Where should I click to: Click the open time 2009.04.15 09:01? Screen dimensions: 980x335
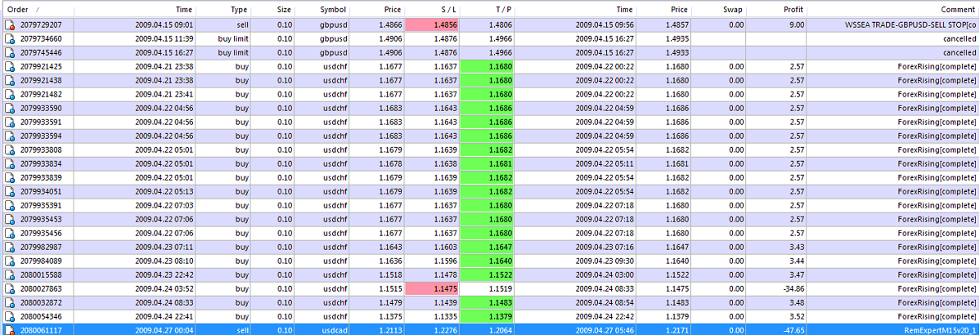click(x=164, y=25)
